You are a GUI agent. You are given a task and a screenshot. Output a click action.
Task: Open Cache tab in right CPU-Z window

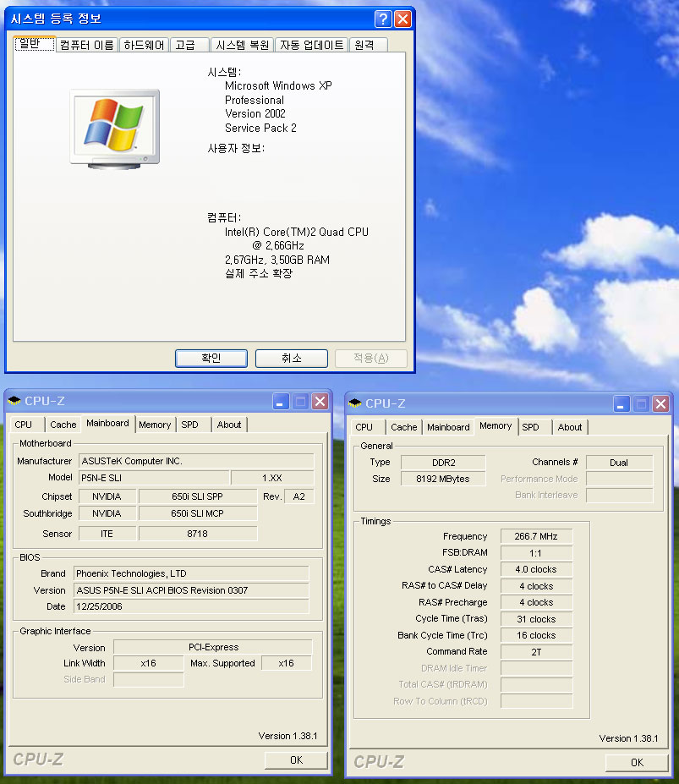click(x=404, y=427)
